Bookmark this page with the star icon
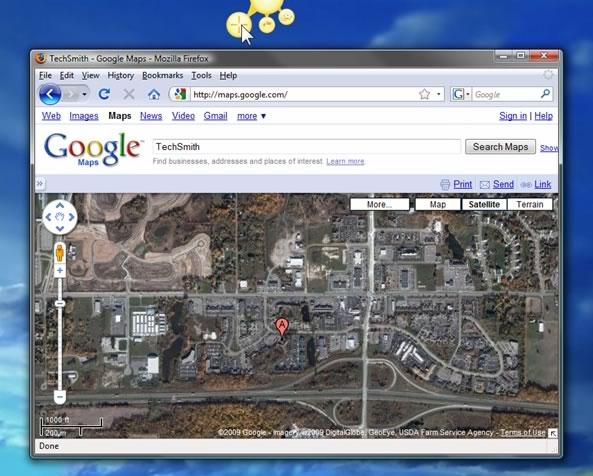 (x=424, y=94)
